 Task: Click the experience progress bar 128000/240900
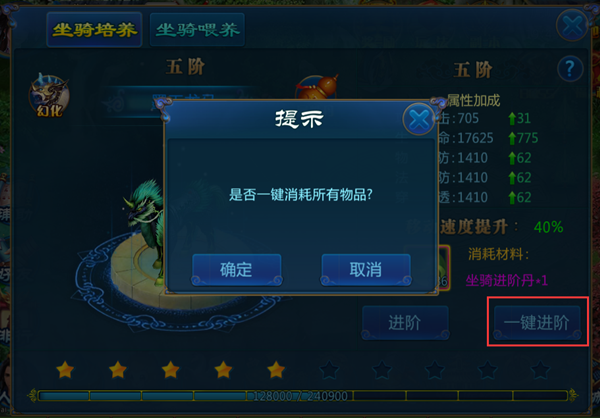302,395
